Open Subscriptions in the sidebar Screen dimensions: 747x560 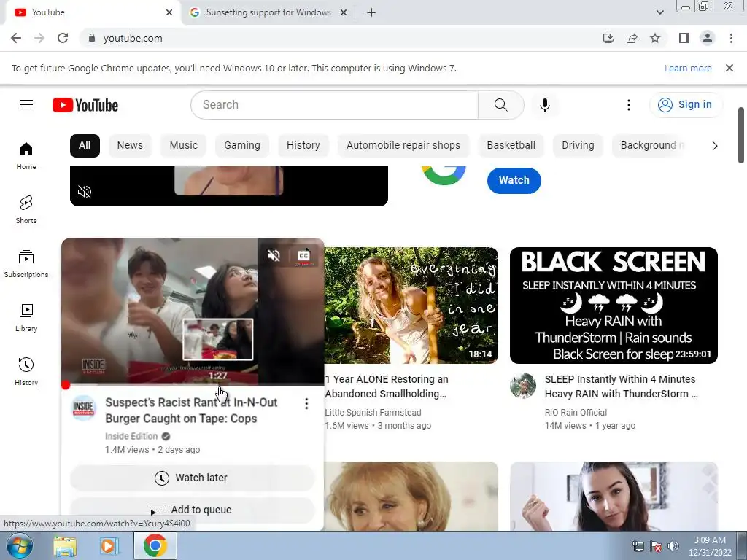click(26, 263)
